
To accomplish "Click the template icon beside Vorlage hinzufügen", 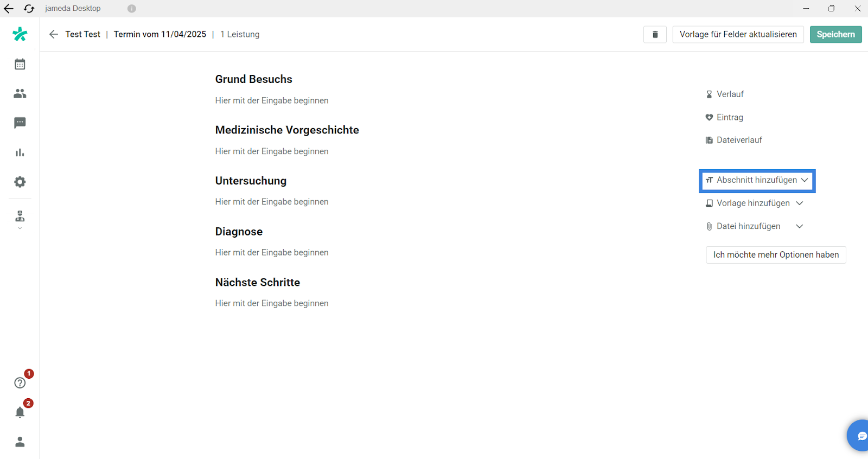I will pos(709,203).
